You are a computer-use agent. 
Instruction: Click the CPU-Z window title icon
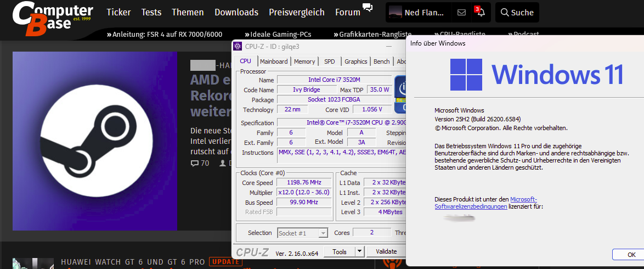238,46
